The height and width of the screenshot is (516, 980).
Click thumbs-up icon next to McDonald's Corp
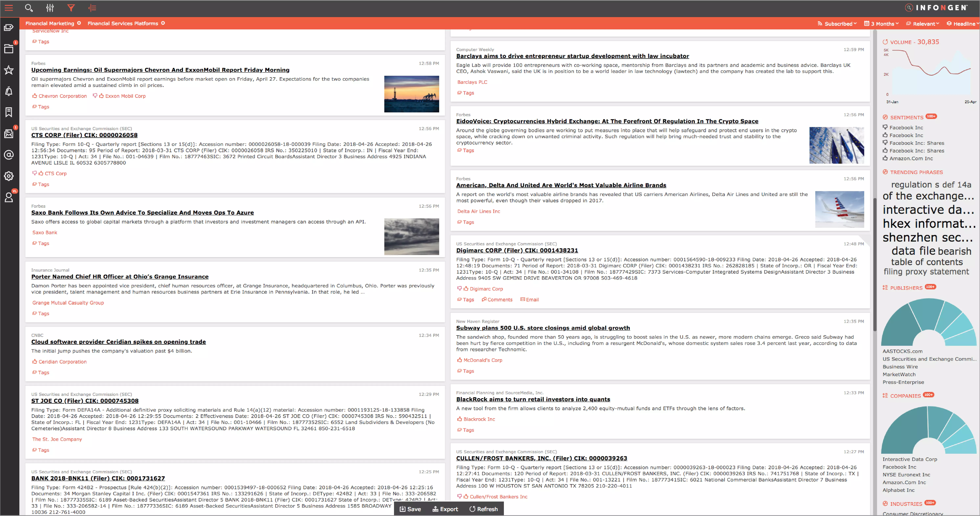coord(460,360)
